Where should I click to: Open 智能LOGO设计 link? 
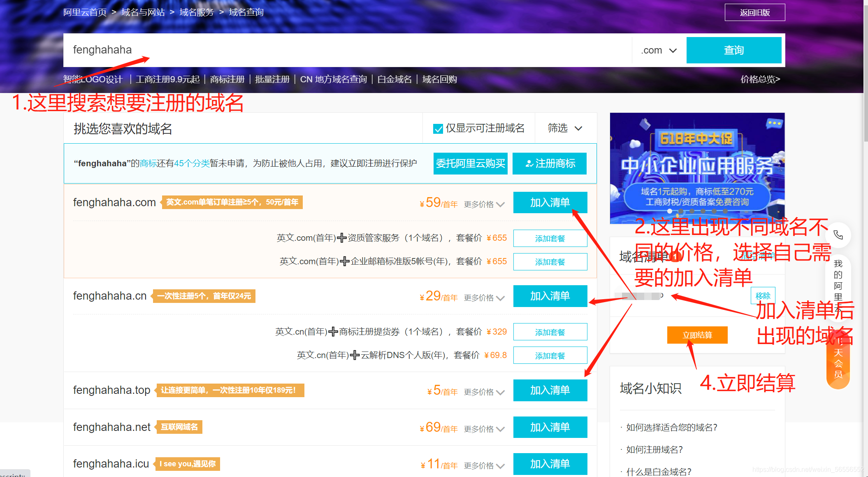pos(93,79)
